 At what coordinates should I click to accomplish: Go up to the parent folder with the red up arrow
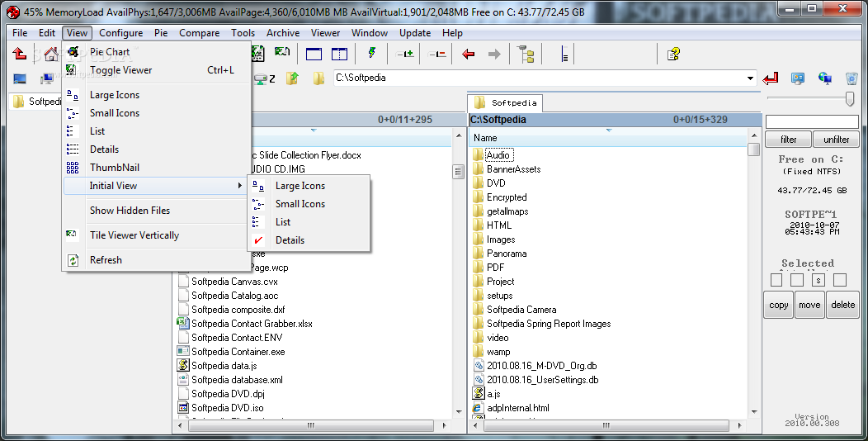pos(19,54)
